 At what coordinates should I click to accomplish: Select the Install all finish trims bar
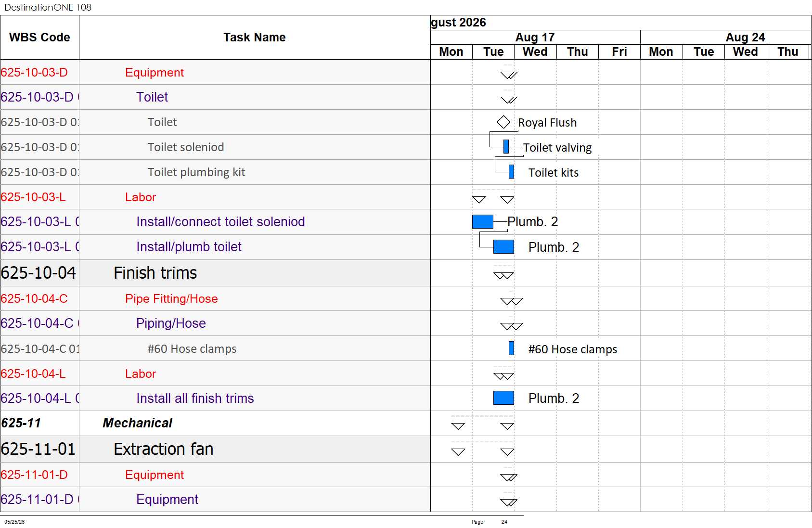point(503,398)
